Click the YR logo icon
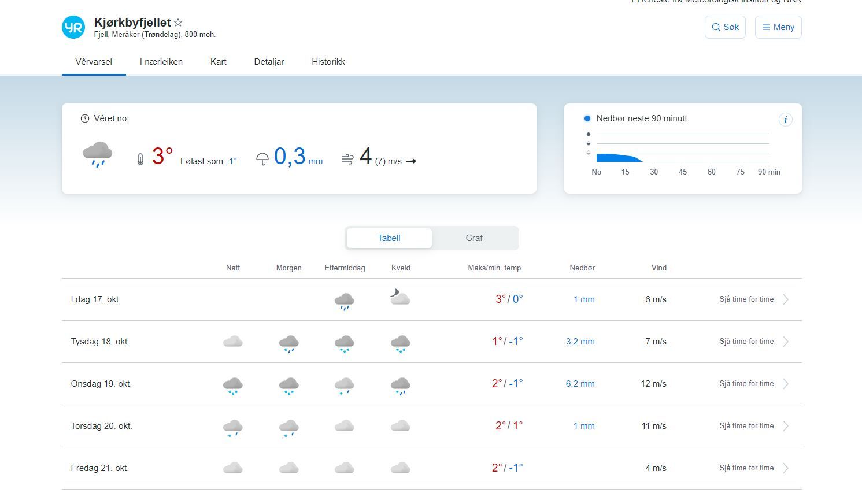 tap(73, 27)
